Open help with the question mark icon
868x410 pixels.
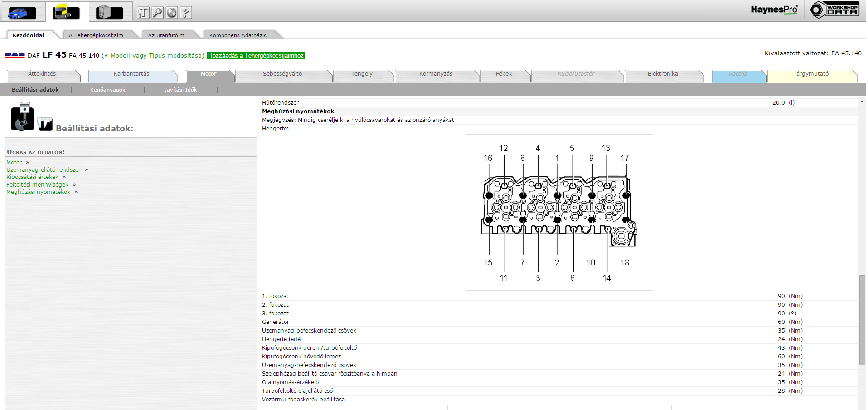[186, 13]
